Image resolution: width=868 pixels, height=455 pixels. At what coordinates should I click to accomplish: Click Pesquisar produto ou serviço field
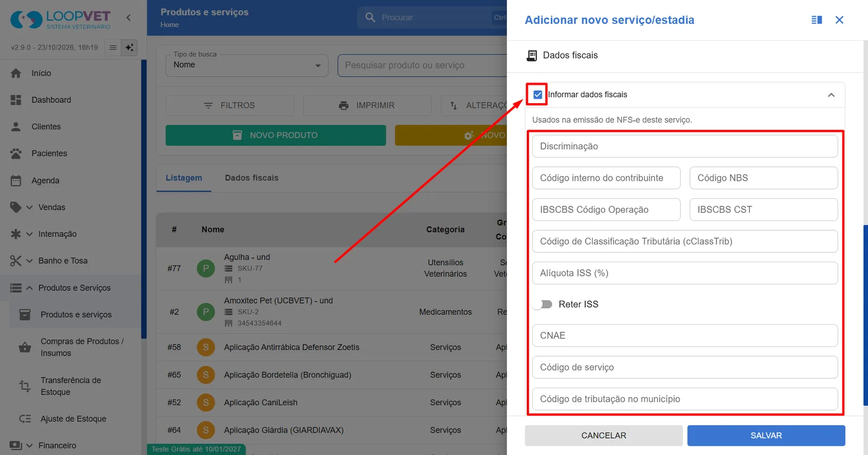point(422,65)
